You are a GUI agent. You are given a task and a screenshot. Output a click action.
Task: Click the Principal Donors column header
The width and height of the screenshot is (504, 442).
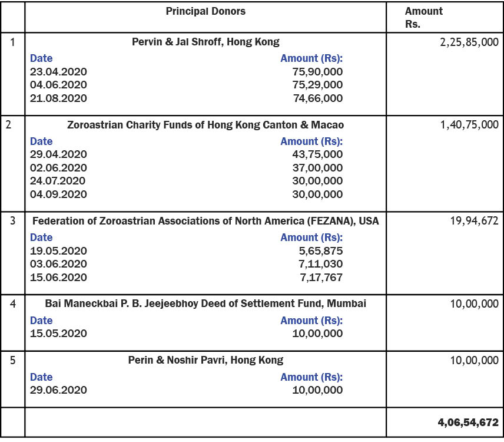pos(205,11)
